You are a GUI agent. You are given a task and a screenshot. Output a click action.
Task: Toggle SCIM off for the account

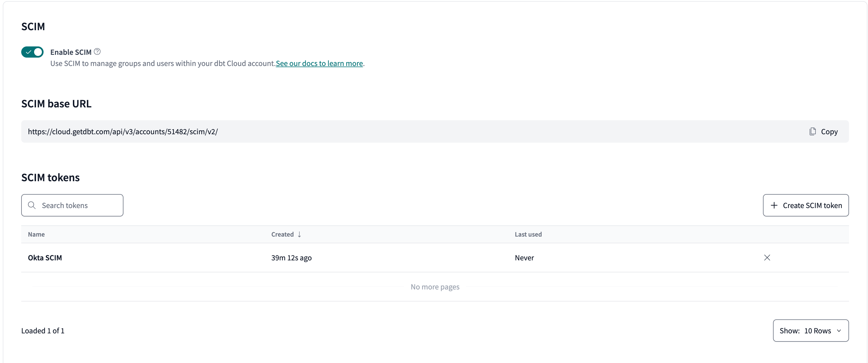click(32, 52)
